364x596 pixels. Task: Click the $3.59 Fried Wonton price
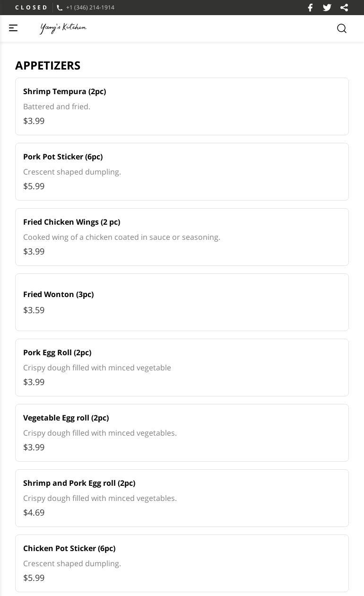34,310
